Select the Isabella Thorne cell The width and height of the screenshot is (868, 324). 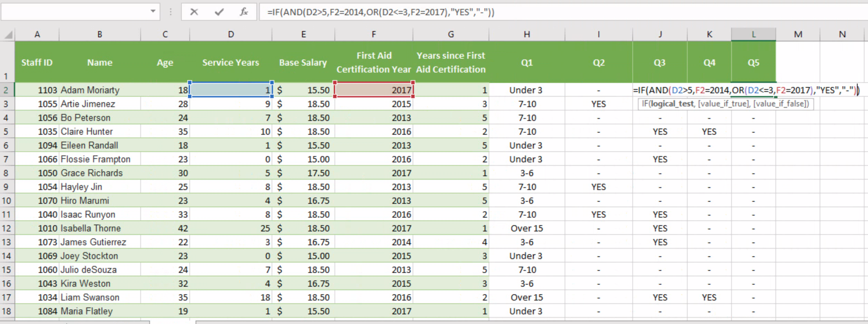tap(100, 228)
